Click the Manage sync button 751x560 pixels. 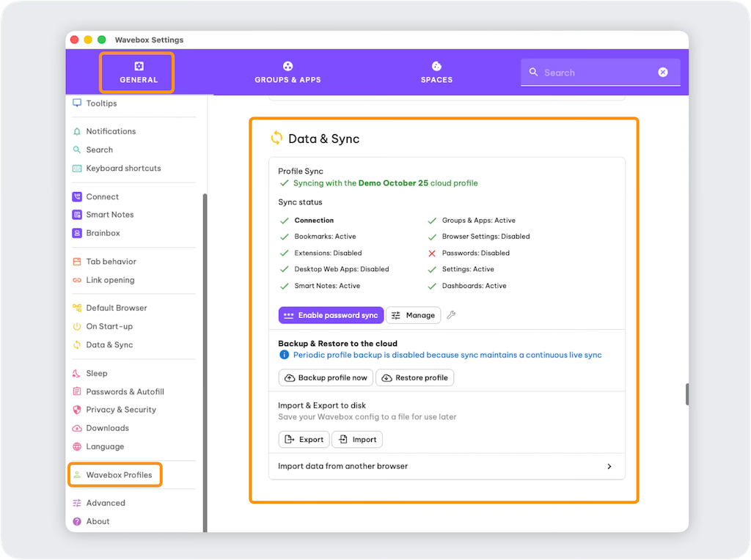[413, 315]
